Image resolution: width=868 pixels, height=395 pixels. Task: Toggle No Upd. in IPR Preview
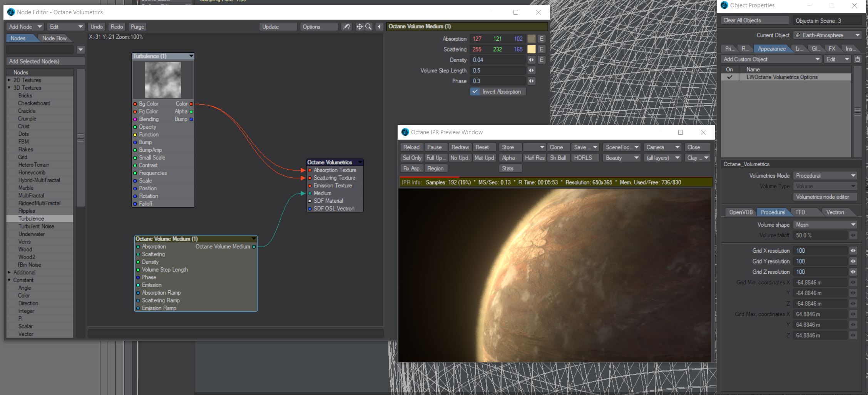coord(460,158)
